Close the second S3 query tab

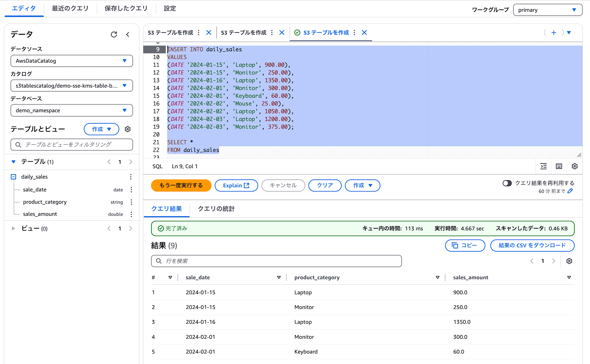(x=282, y=32)
